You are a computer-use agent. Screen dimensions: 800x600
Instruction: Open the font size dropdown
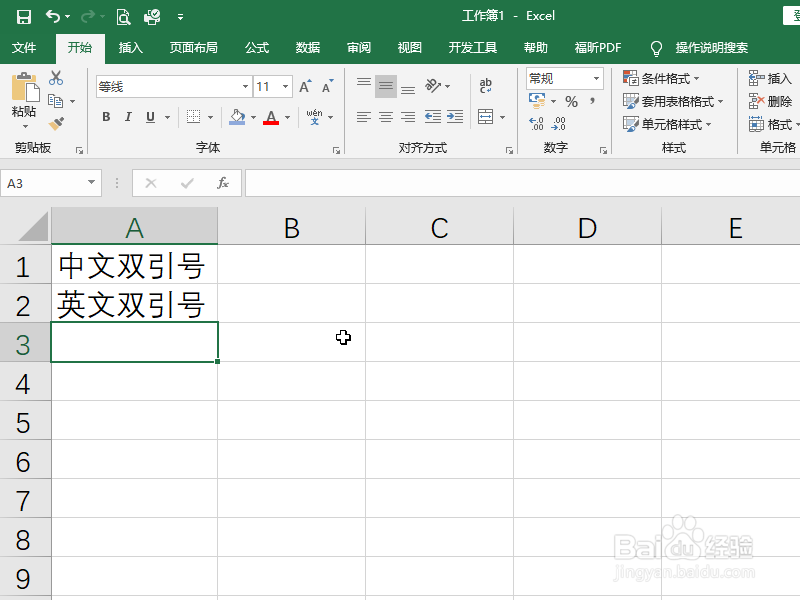point(286,86)
